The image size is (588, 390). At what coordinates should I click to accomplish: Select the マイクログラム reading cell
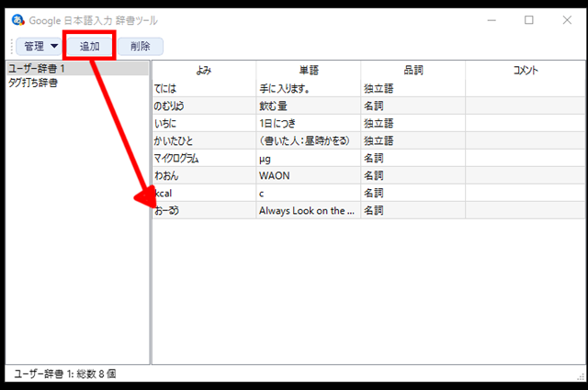click(x=204, y=158)
